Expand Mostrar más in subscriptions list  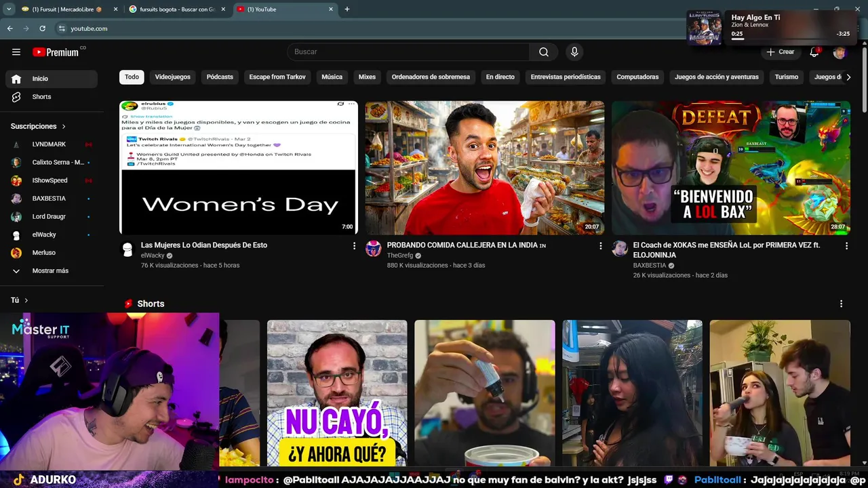pos(52,271)
